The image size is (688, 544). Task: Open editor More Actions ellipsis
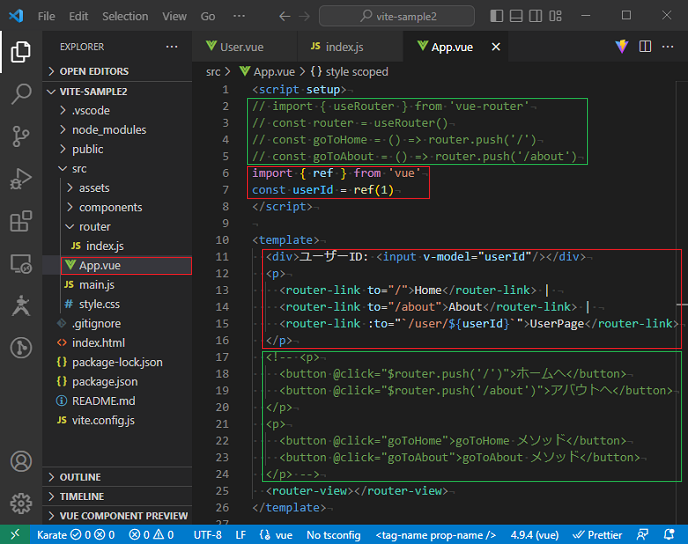[x=668, y=47]
